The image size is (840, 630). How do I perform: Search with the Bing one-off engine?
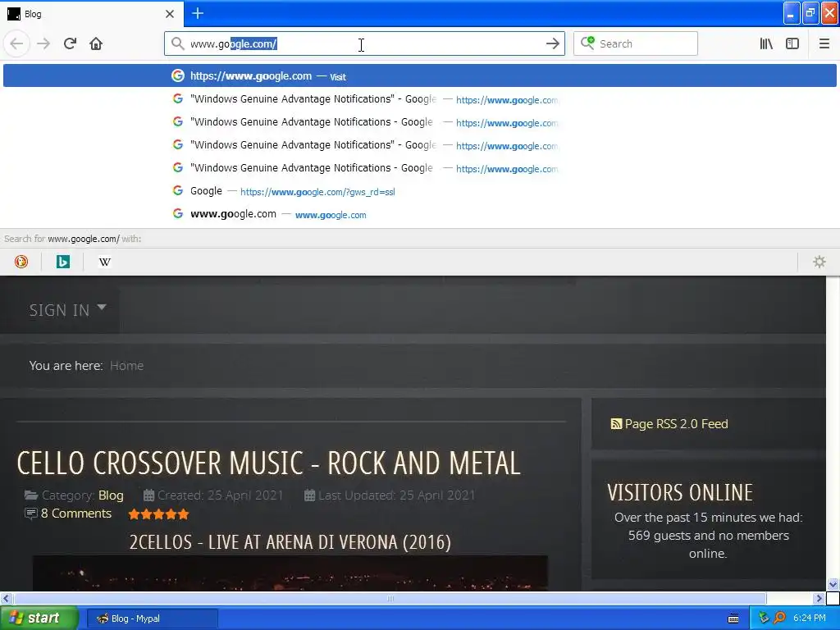click(x=63, y=262)
